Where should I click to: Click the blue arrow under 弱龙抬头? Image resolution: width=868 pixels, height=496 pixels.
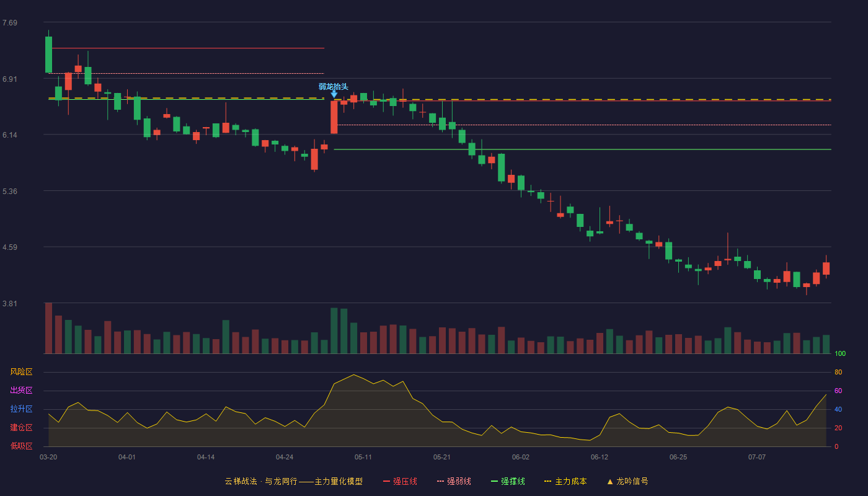point(334,94)
